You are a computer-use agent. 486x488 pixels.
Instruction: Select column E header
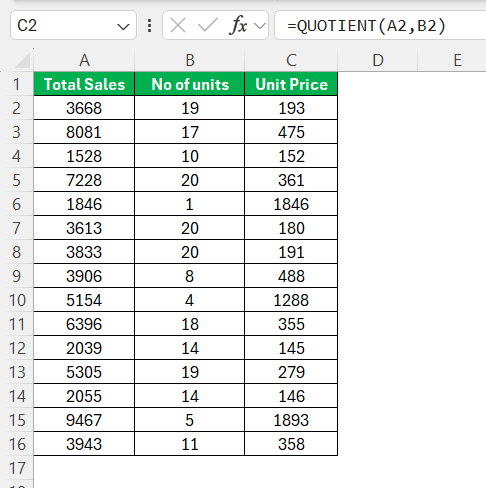[457, 60]
